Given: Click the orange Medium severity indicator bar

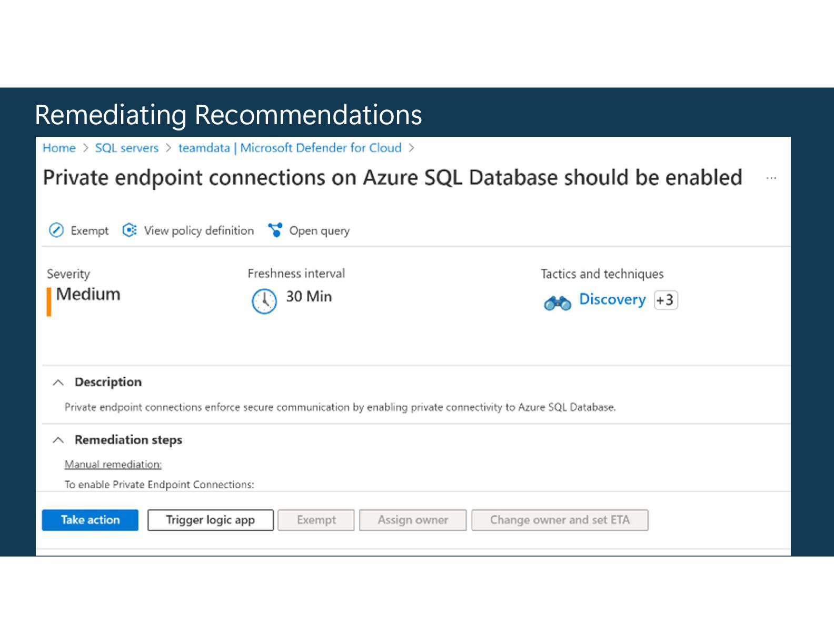Looking at the screenshot, I should [49, 302].
